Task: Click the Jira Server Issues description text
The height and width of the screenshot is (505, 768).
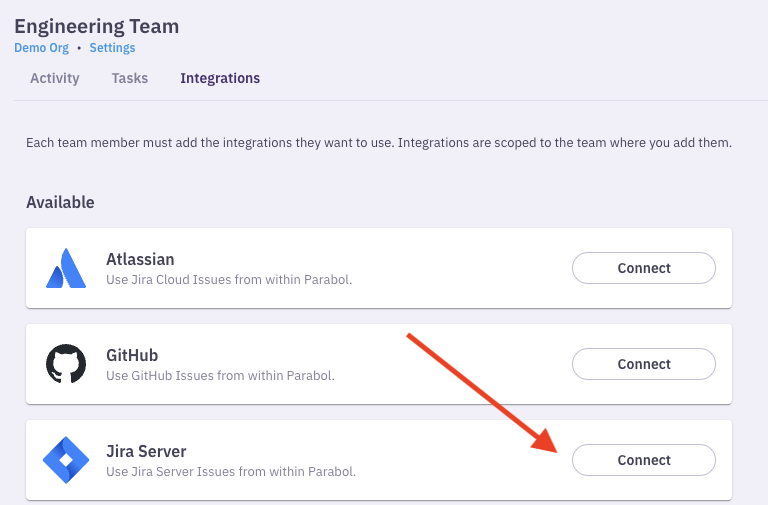Action: (x=231, y=471)
